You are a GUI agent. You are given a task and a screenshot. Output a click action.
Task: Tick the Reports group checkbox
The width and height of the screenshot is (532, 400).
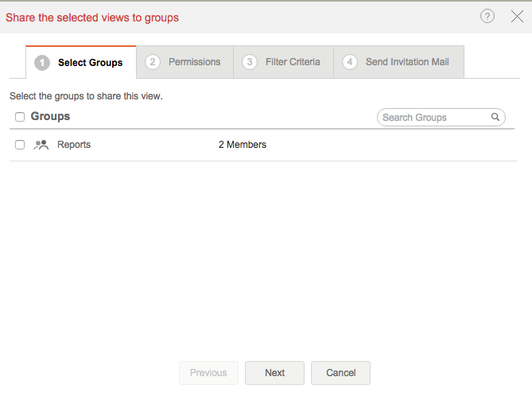click(20, 145)
